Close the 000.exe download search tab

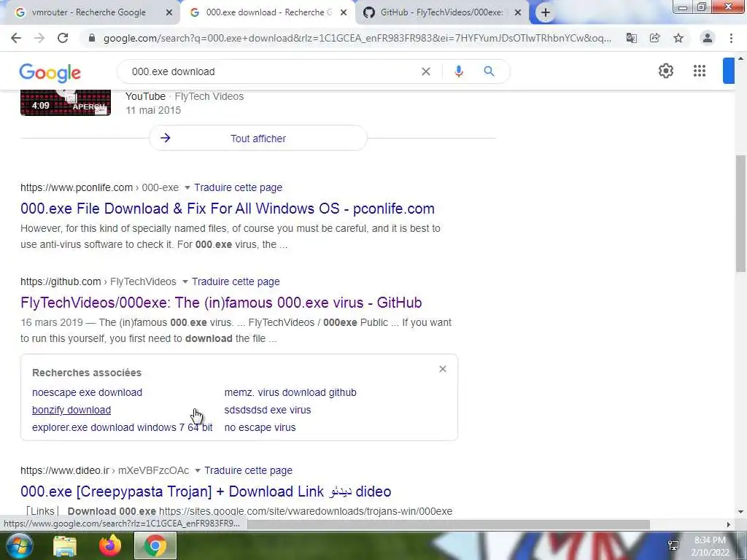coord(344,13)
